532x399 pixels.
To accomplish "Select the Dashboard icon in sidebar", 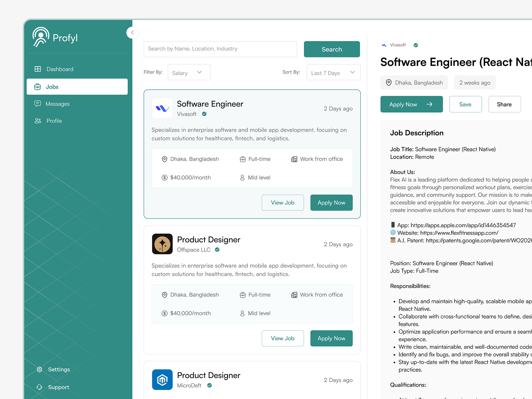I will pyautogui.click(x=38, y=69).
